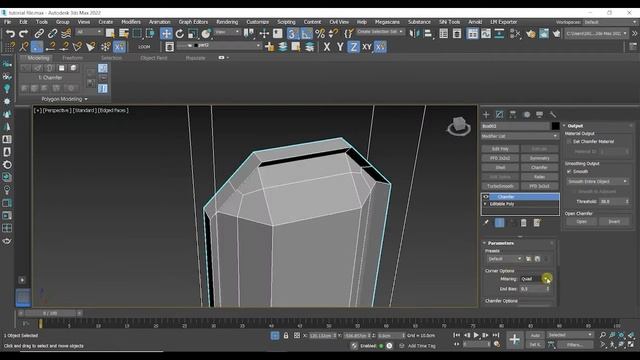The image size is (640, 360).
Task: Restrict to Y axis button
Action: click(340, 47)
